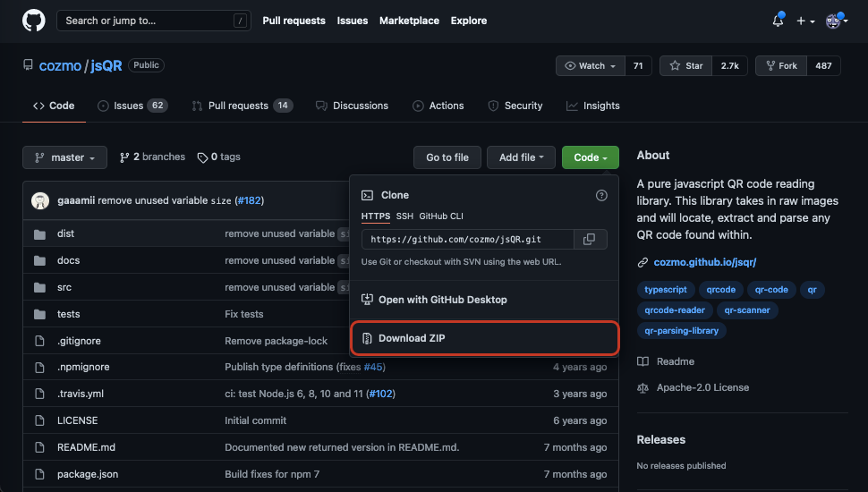This screenshot has height=492, width=868.
Task: Focus the Search or jump to field
Action: (x=154, y=21)
